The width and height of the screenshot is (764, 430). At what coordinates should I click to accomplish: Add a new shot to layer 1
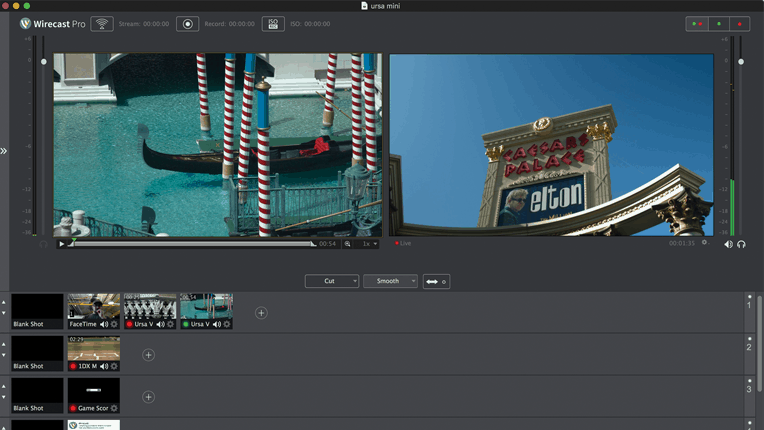pyautogui.click(x=261, y=313)
